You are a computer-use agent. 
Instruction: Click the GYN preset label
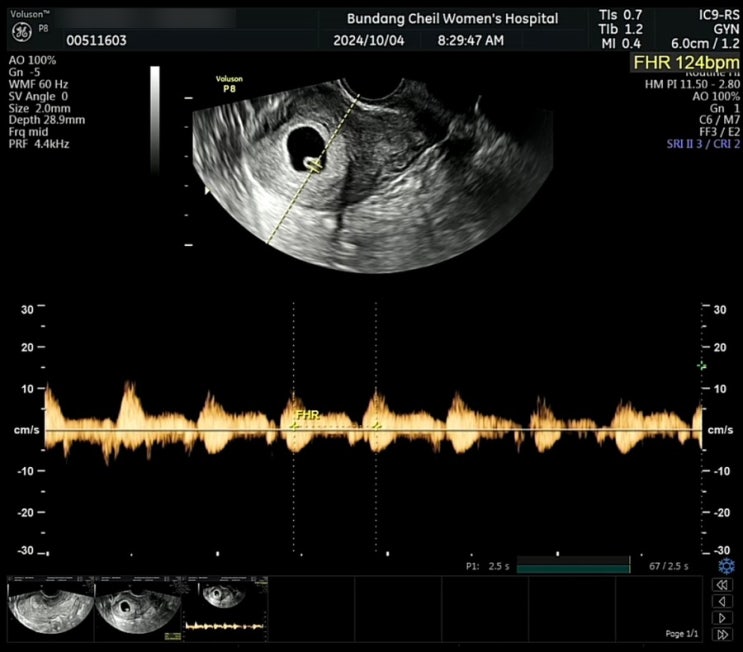pos(726,29)
